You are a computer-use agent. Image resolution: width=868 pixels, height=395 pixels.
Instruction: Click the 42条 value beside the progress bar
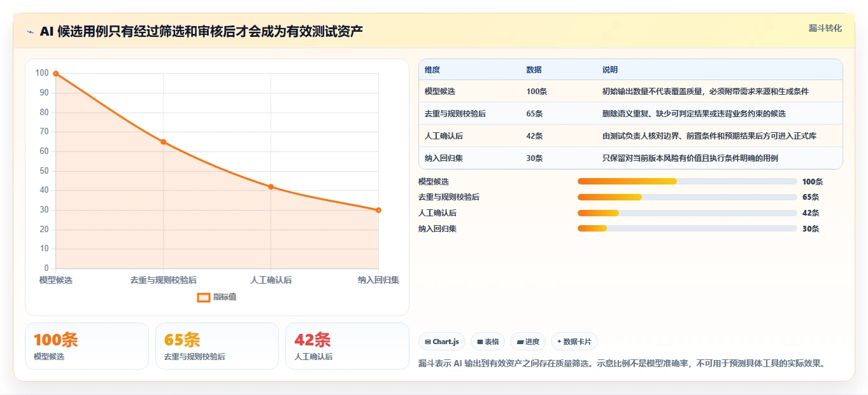coord(811,213)
